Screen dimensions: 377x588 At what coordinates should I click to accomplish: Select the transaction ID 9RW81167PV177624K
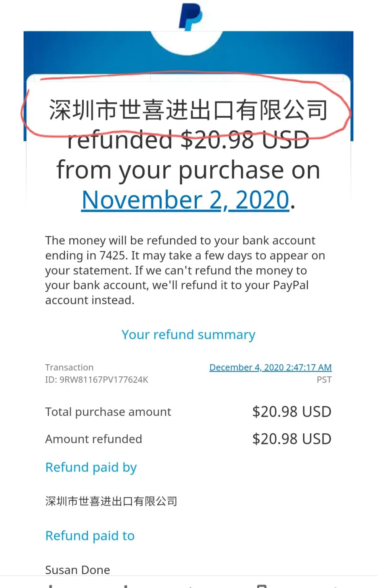[x=103, y=380]
